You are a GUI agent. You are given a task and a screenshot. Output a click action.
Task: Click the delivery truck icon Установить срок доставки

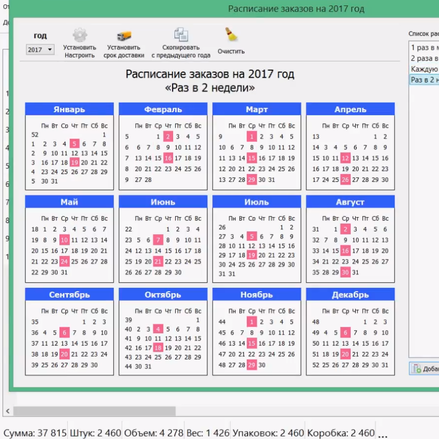pyautogui.click(x=124, y=36)
